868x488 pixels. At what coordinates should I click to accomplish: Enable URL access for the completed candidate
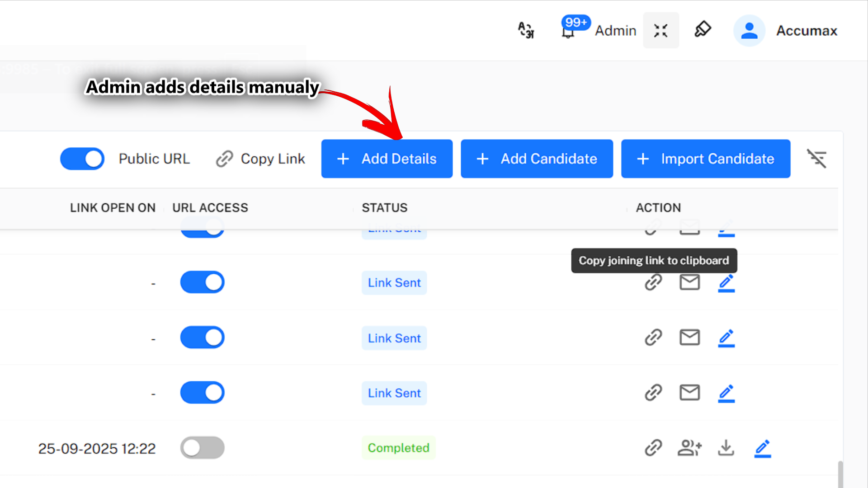202,447
